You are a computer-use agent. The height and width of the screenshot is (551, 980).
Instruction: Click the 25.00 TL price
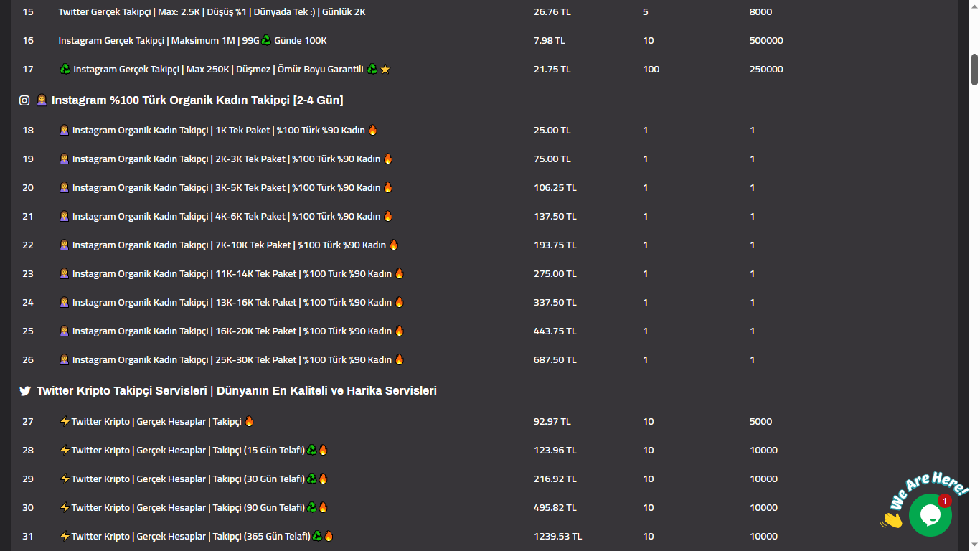tap(552, 130)
